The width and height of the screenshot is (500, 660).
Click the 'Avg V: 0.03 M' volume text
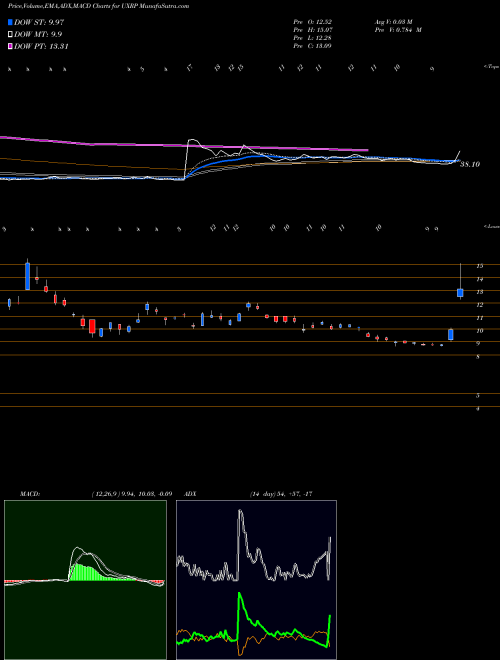[395, 22]
